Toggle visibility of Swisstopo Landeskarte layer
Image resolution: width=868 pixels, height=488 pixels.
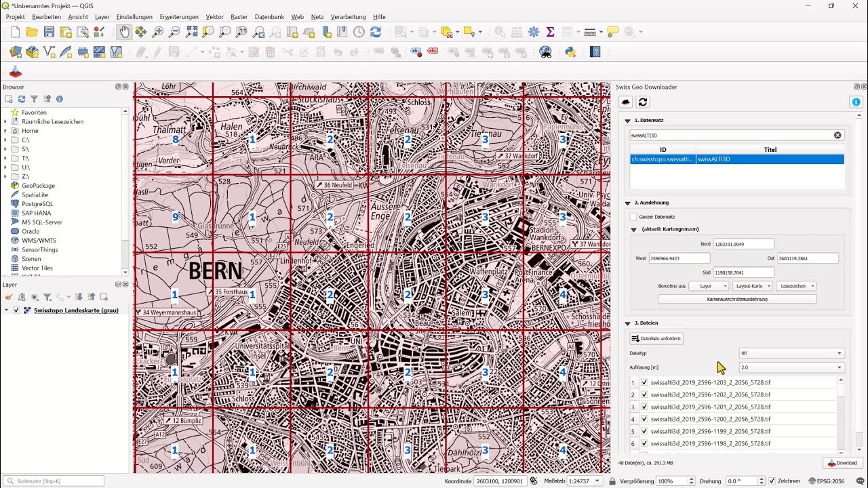16,310
